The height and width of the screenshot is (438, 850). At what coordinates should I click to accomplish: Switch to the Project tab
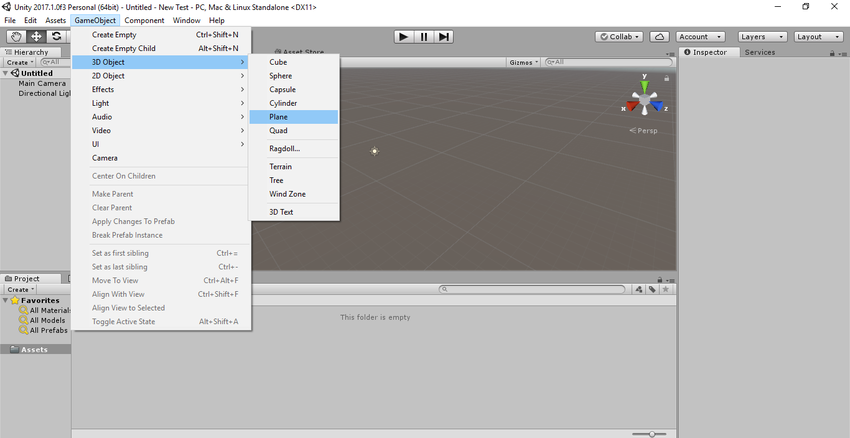(26, 279)
